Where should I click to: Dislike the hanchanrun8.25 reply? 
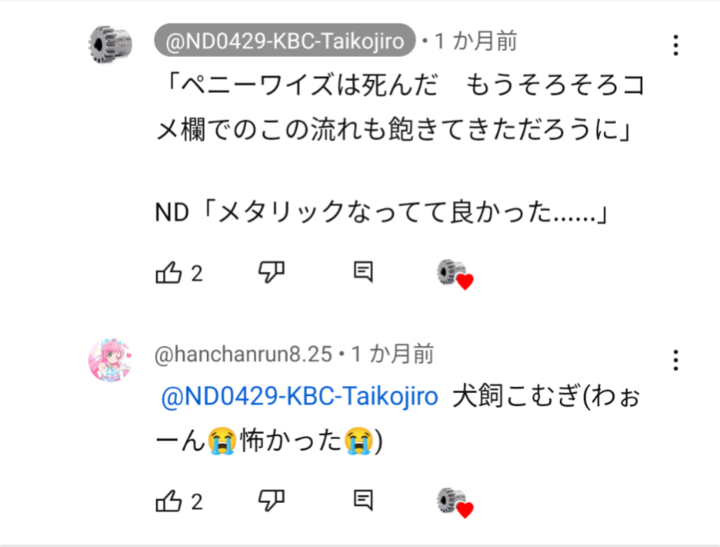point(271,501)
